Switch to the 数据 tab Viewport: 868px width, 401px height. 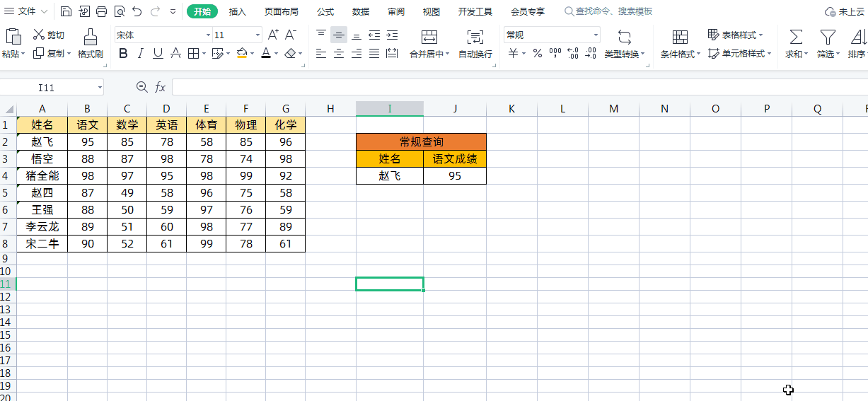[361, 11]
